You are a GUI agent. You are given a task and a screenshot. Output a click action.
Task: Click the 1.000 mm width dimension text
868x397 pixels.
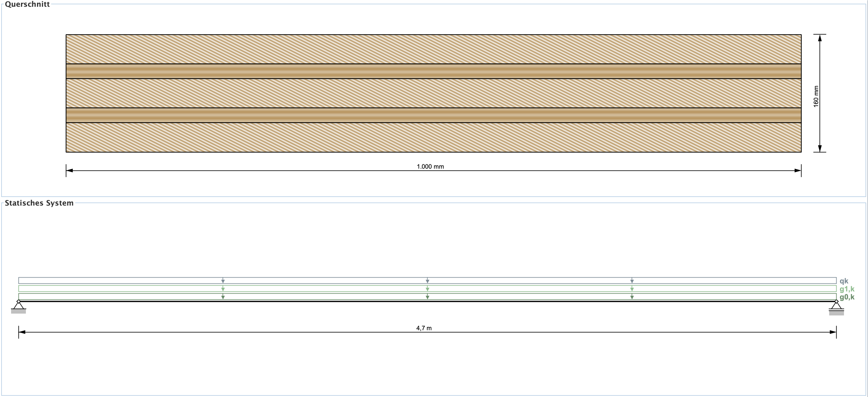430,166
